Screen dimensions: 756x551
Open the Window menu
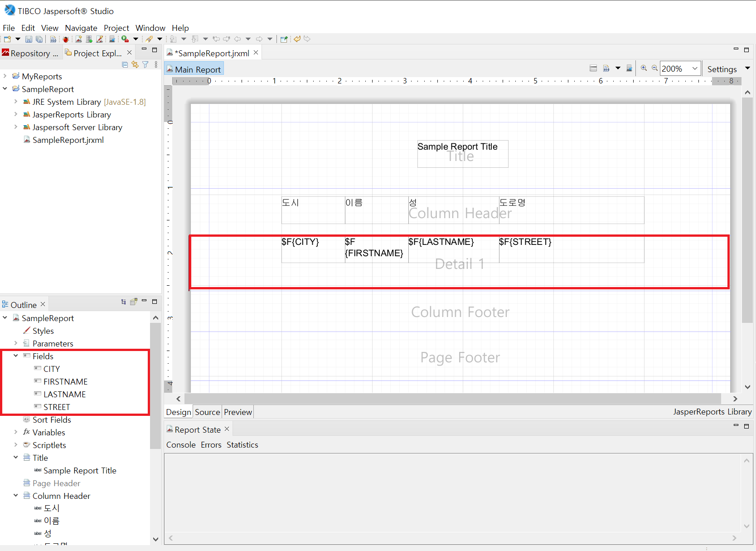click(150, 28)
